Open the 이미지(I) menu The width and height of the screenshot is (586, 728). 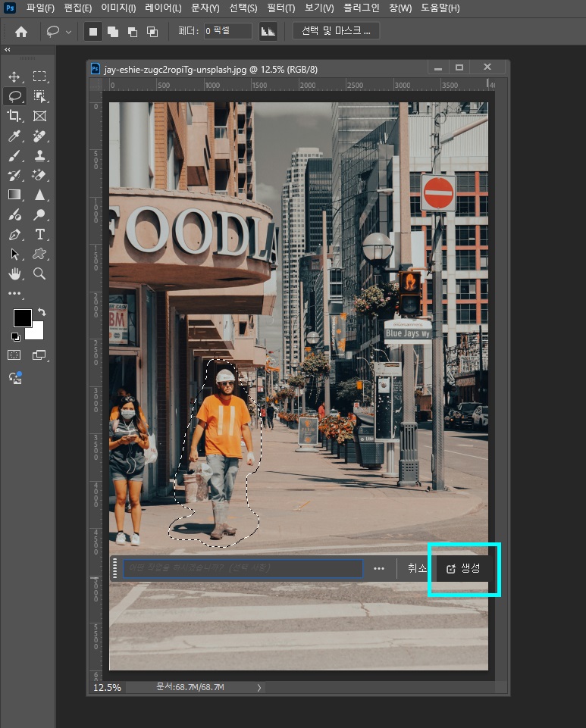pos(118,8)
